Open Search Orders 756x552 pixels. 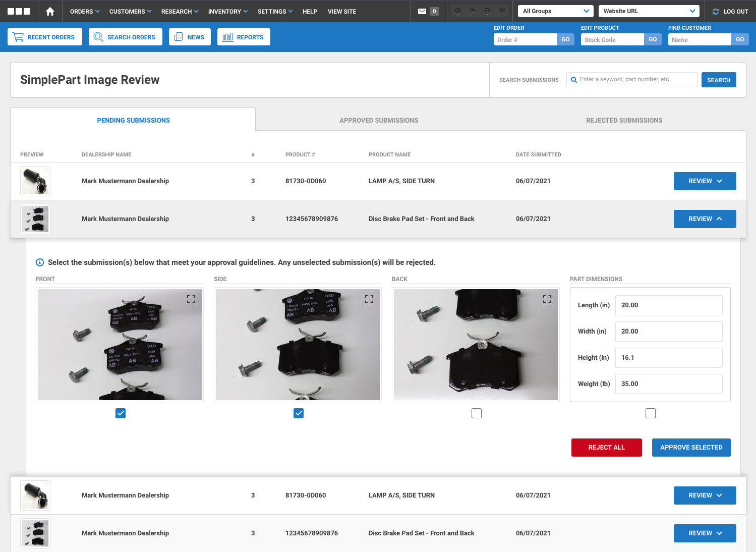coord(126,37)
